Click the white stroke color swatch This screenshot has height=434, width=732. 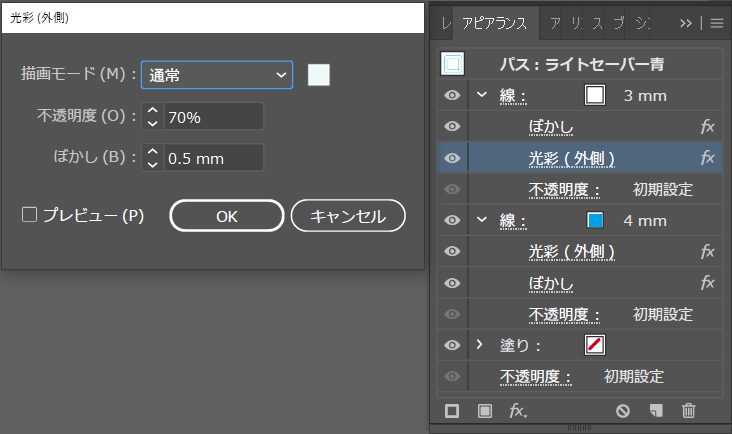coord(595,95)
